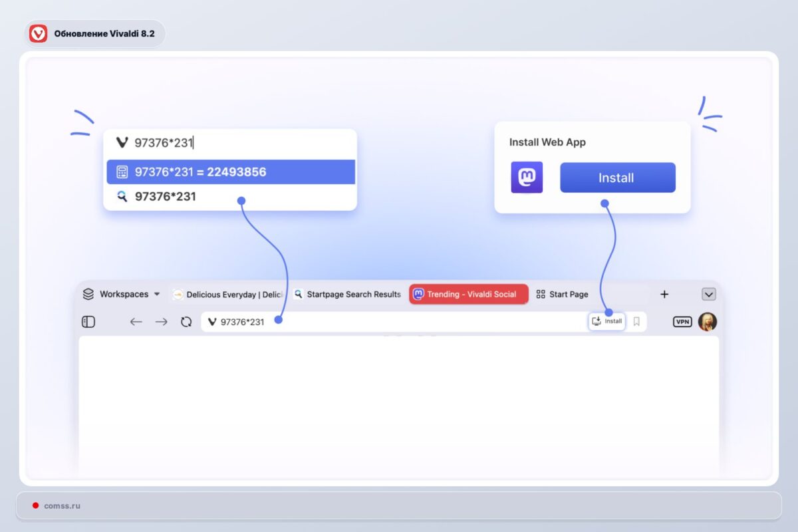Image resolution: width=798 pixels, height=532 pixels.
Task: Switch to Delicious Everyday tab
Action: pos(228,294)
